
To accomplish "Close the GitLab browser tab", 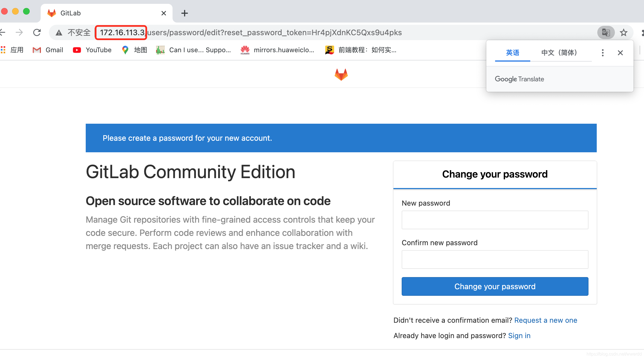I will click(164, 13).
